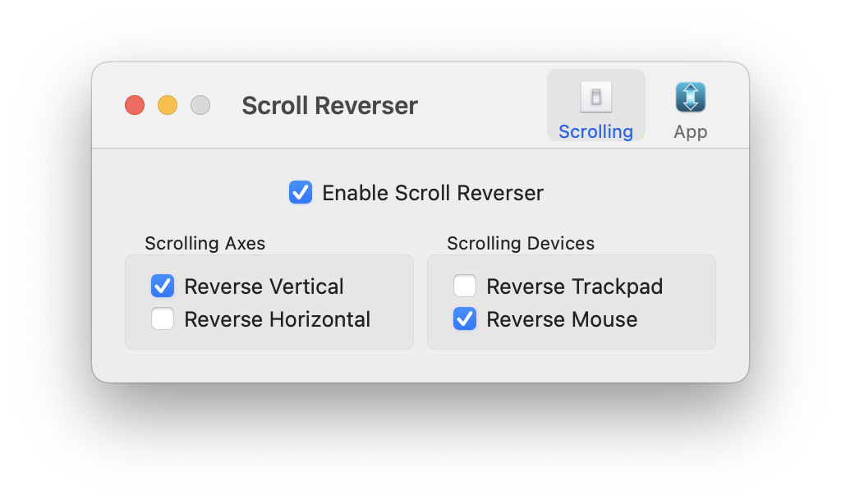Image resolution: width=841 pixels, height=504 pixels.
Task: Click the "Reverse Trackpad" label text
Action: click(574, 286)
